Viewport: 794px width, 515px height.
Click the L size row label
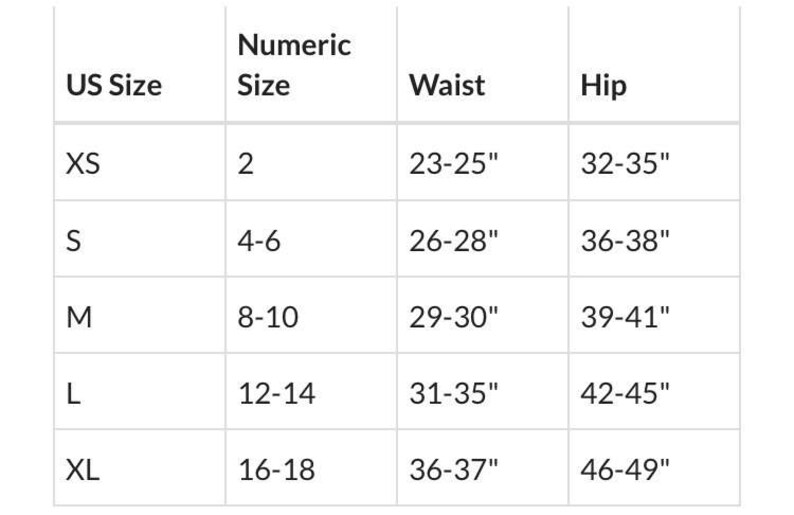click(x=73, y=393)
